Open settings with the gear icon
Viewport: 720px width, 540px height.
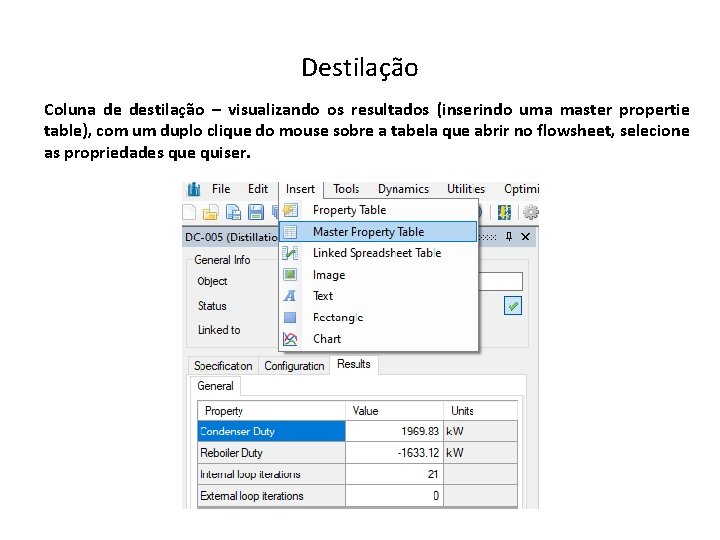pos(531,212)
